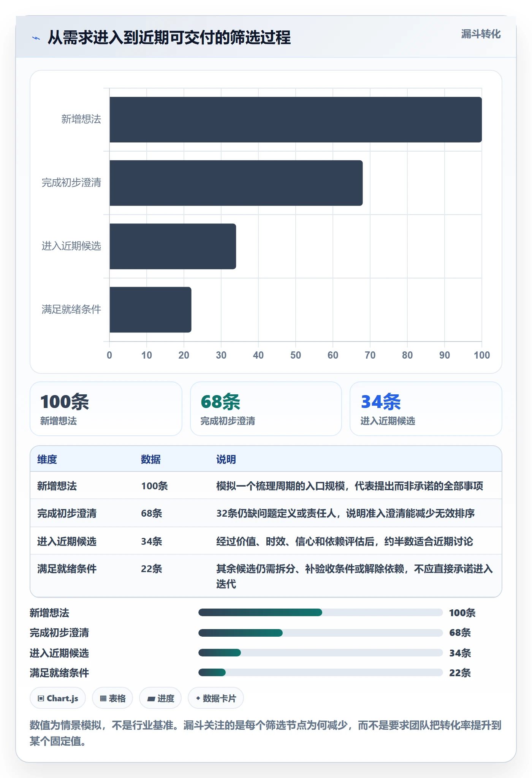
Task: Click the 新增想法 bar in the chart
Action: [x=296, y=120]
